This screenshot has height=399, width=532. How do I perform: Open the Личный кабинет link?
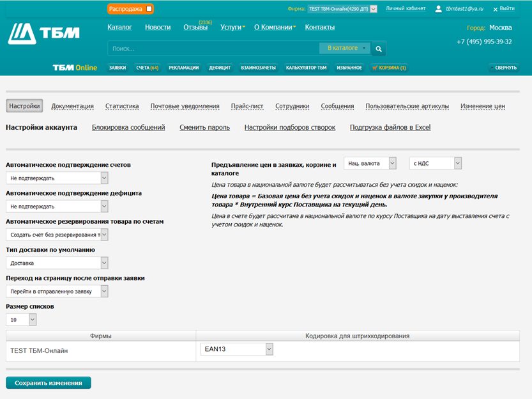(x=406, y=8)
